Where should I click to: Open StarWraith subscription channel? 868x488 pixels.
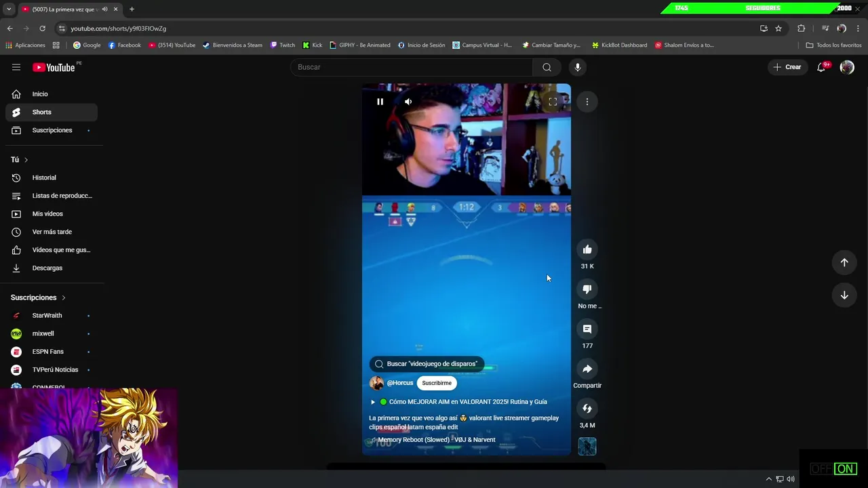click(52, 315)
